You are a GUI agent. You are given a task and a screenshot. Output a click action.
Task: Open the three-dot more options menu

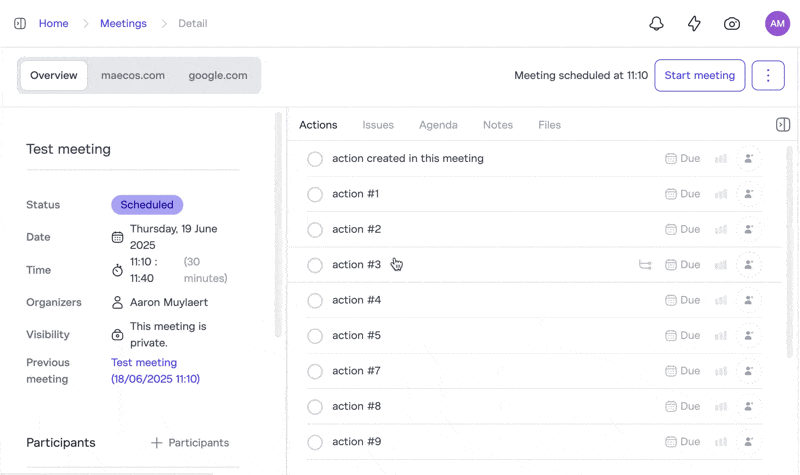click(768, 76)
